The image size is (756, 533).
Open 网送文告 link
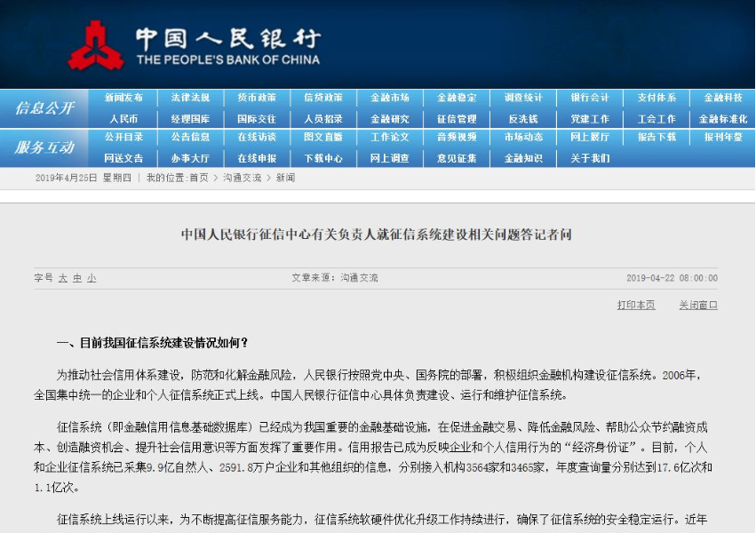coord(123,158)
